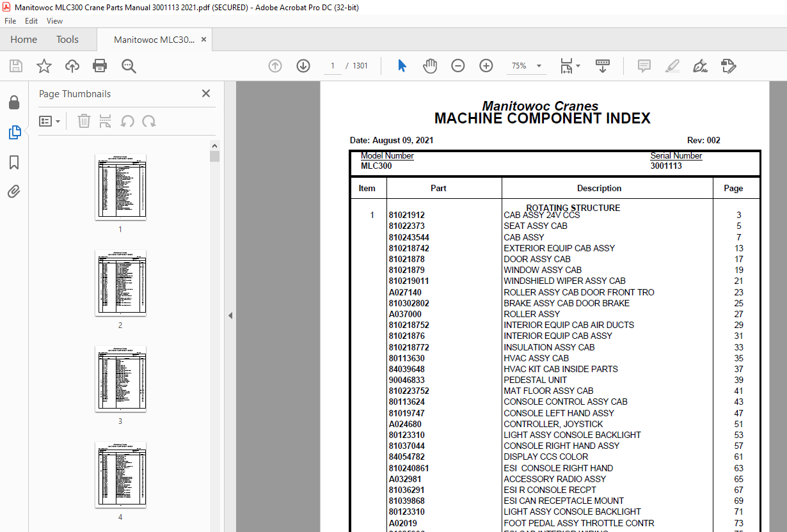Image resolution: width=787 pixels, height=532 pixels.
Task: Click 'PEDESTAL UNIT' description
Action: coord(535,380)
